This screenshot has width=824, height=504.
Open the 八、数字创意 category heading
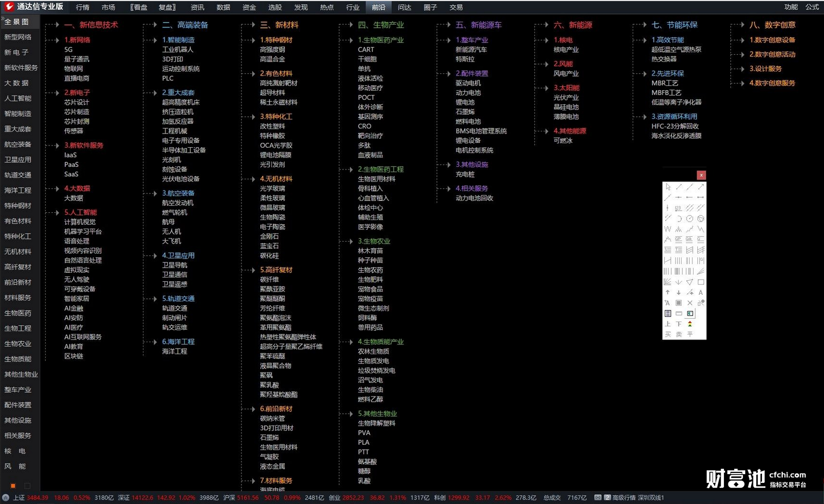772,25
